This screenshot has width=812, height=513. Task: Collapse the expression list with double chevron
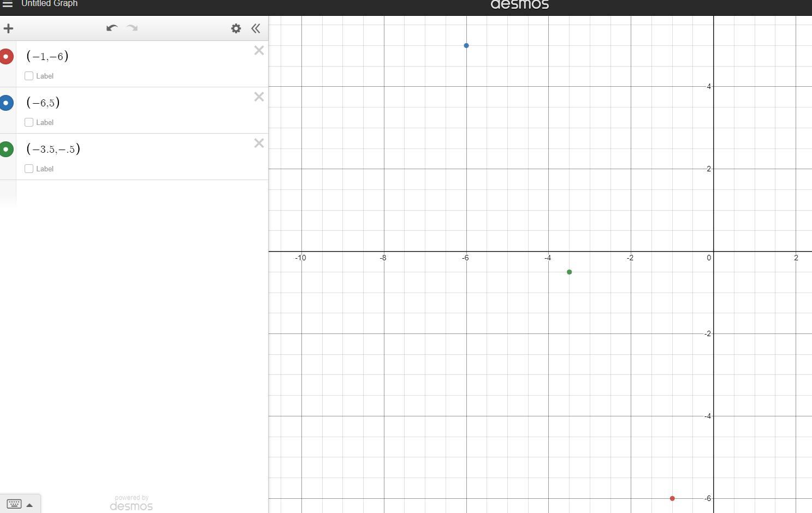[x=256, y=28]
